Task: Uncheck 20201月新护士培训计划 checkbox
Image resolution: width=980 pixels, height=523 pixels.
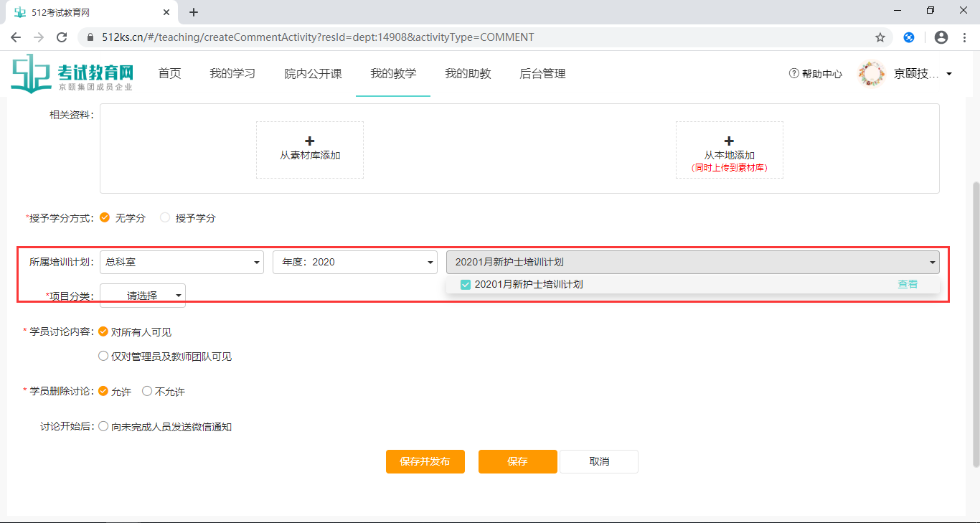Action: [x=466, y=284]
